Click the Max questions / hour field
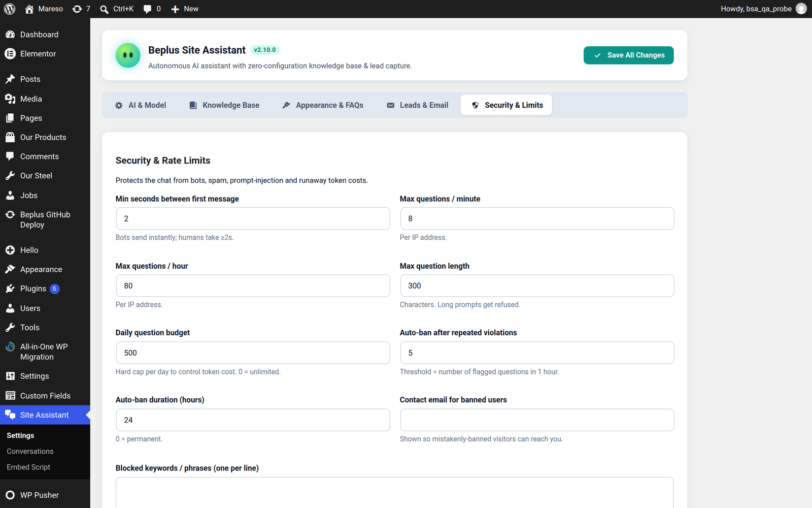This screenshot has width=812, height=508. coord(253,285)
